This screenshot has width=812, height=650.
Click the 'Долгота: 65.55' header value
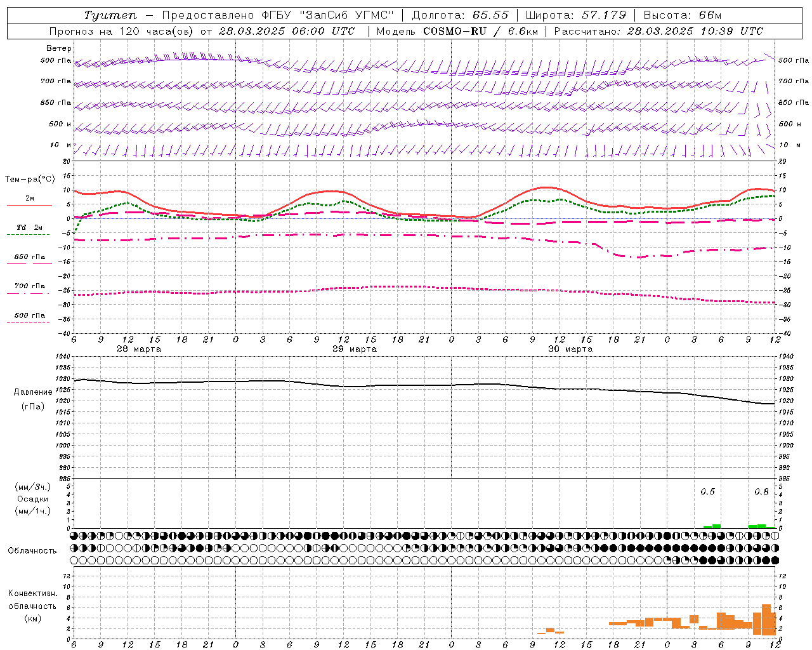click(461, 15)
